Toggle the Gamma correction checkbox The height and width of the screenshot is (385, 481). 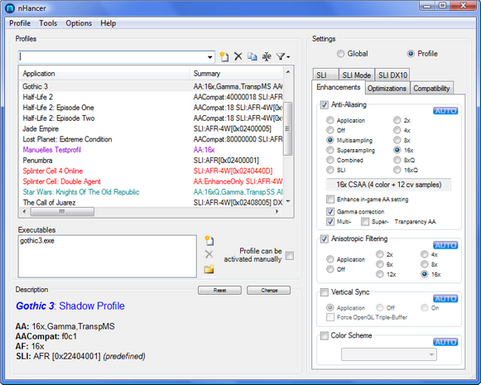[x=330, y=211]
